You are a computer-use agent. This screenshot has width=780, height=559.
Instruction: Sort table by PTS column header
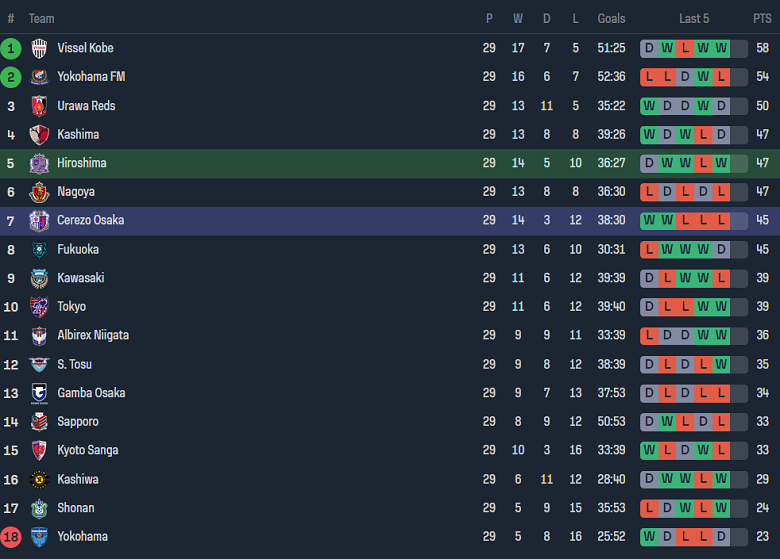tap(762, 19)
